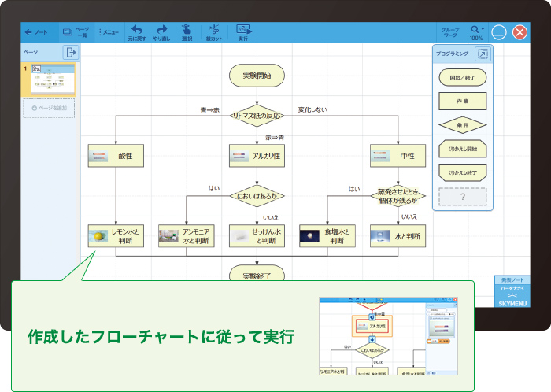Screen dimensions: 551x392
Task: Click the dark photo in 食塩水と判断 box
Action: coord(309,236)
